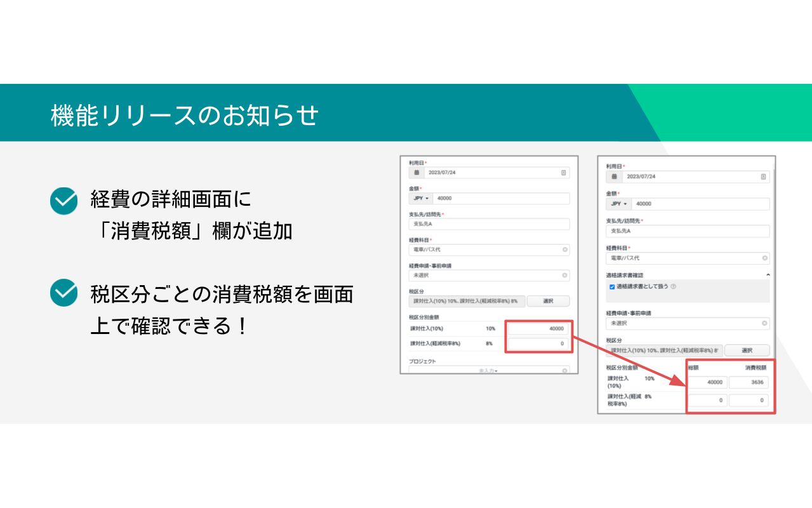812x508 pixels.
Task: Open calendar icon in right form's 利用日
Action: (x=615, y=177)
